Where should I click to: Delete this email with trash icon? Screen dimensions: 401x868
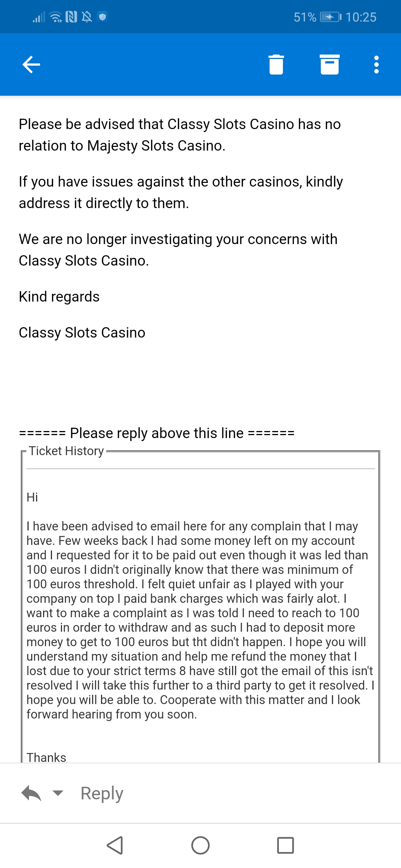(276, 65)
